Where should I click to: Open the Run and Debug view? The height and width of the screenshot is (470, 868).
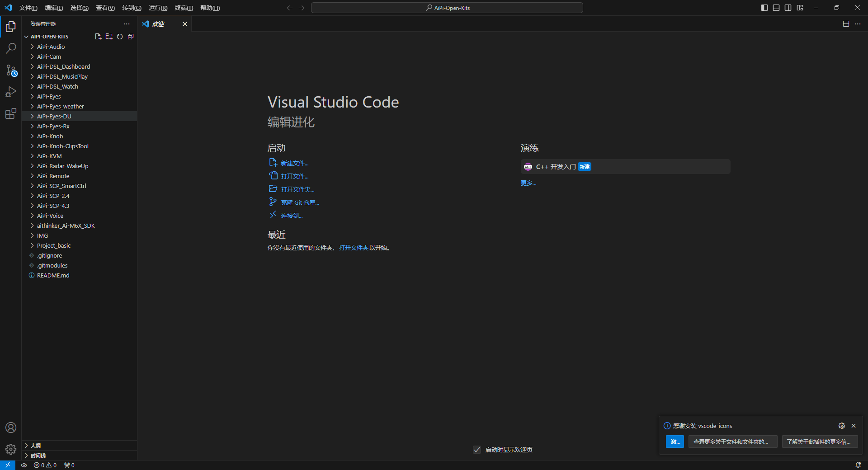[11, 92]
